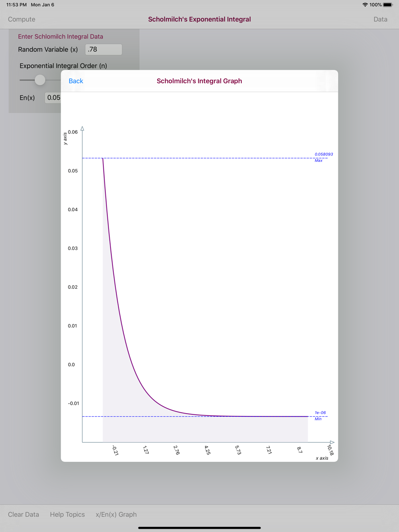The width and height of the screenshot is (399, 532).
Task: Click the 0.058093 Max label
Action: pos(324,157)
